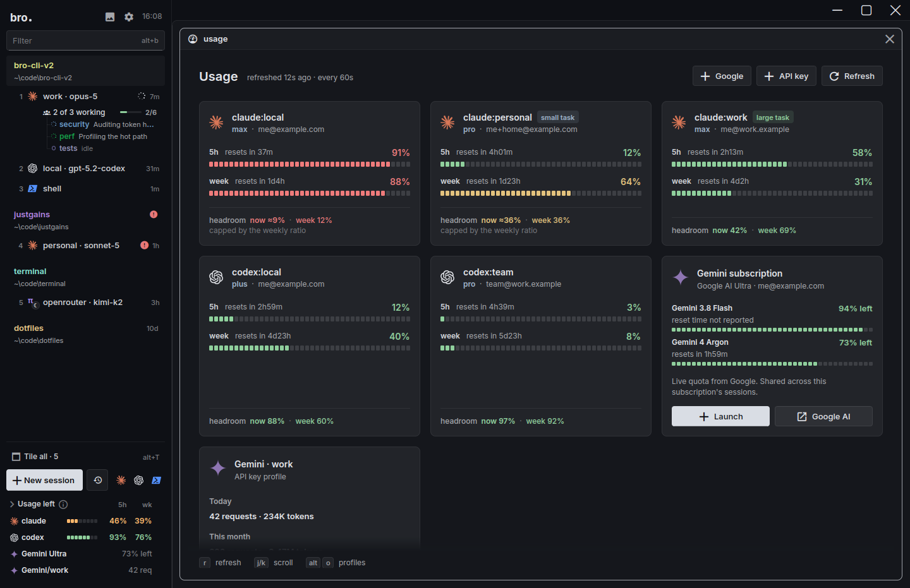The width and height of the screenshot is (910, 588).
Task: Click the claude:work starburst icon
Action: point(679,123)
